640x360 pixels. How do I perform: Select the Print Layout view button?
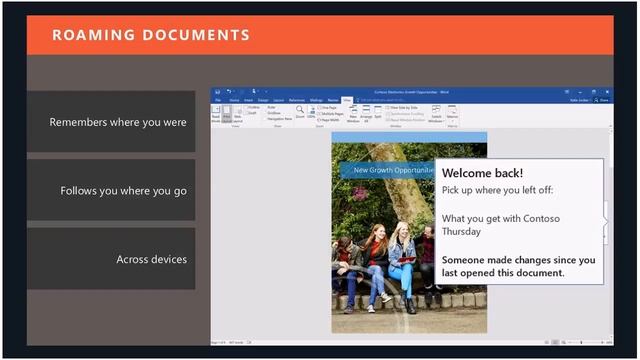click(x=227, y=114)
